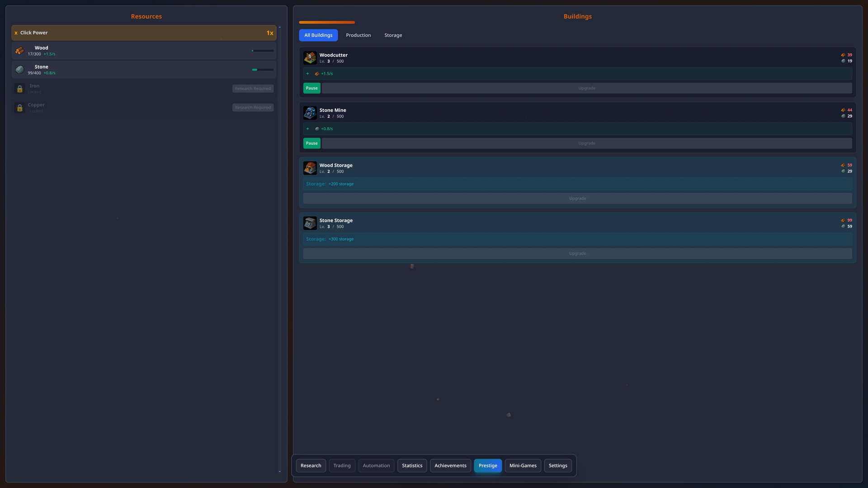Collapse the Click Power panel with the x
Viewport: 868px width, 488px height.
click(x=16, y=33)
